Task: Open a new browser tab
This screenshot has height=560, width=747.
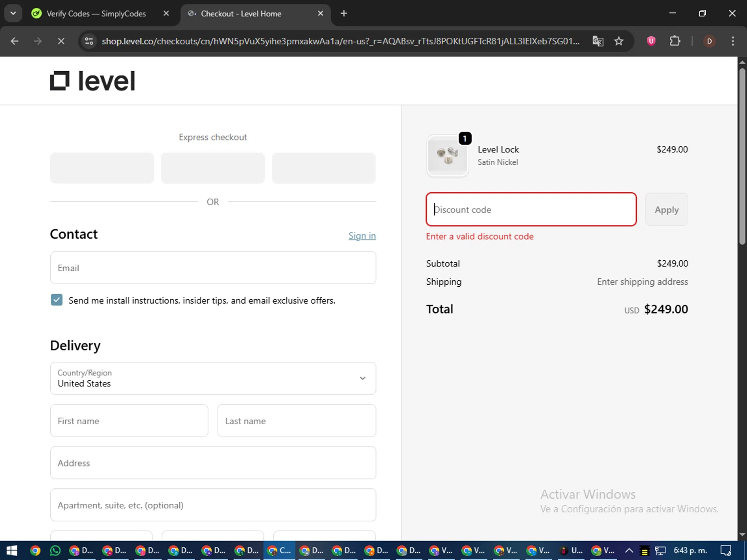Action: [x=344, y=13]
